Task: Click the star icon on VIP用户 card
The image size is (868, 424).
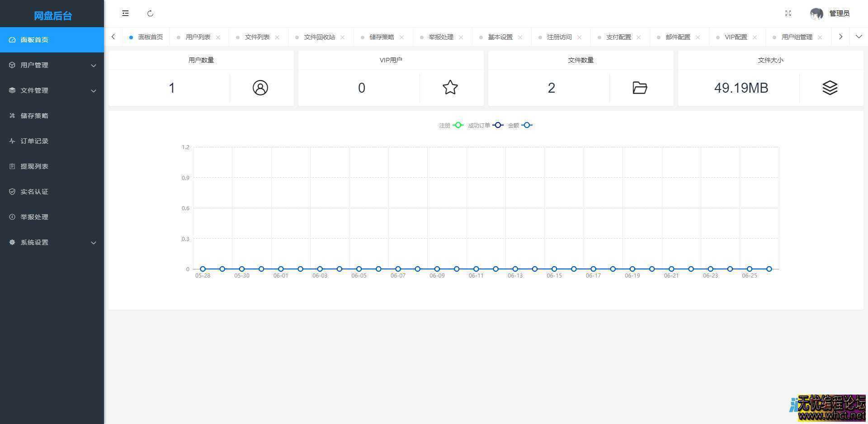Action: coord(450,88)
